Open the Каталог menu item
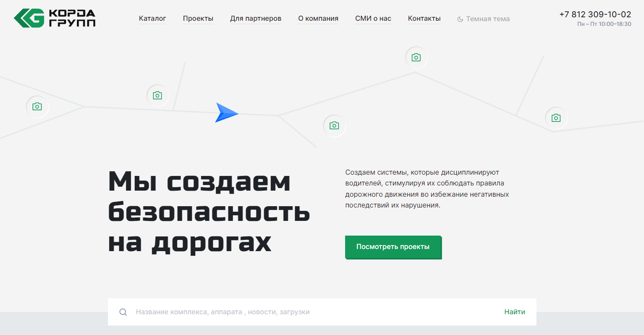Viewport: 644px width, 335px height. [152, 19]
